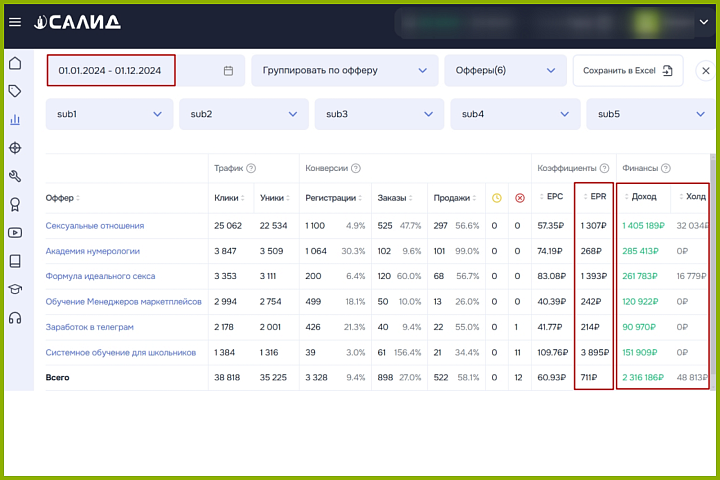Open the crosshair target sidebar icon

click(15, 148)
